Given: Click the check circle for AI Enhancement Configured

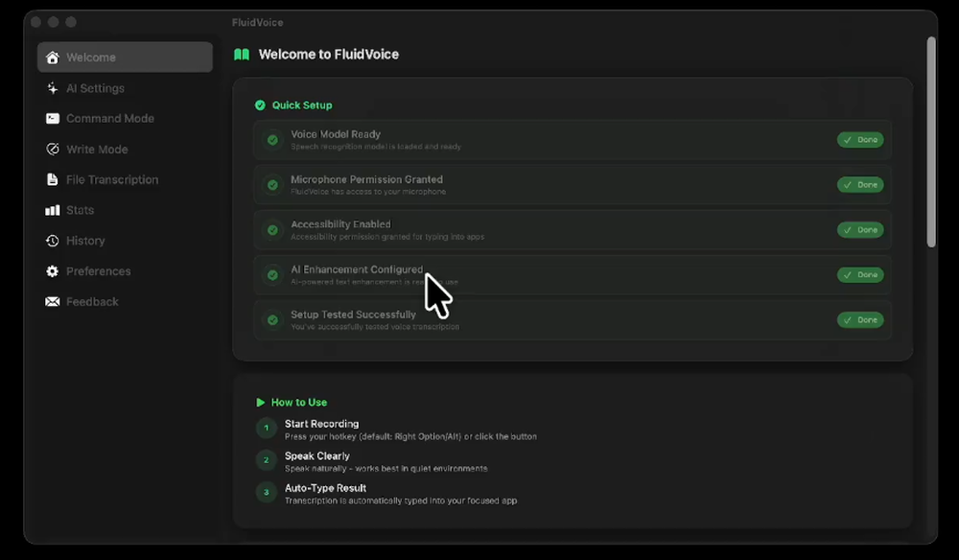Looking at the screenshot, I should (272, 275).
